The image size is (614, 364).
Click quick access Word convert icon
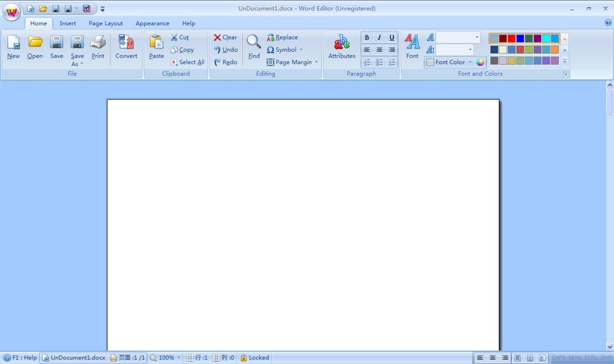tap(87, 9)
